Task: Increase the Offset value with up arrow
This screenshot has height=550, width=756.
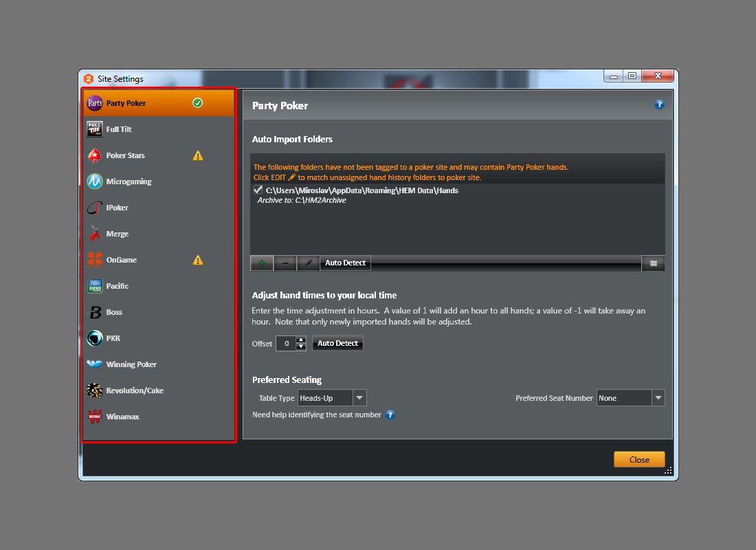Action: coord(301,340)
